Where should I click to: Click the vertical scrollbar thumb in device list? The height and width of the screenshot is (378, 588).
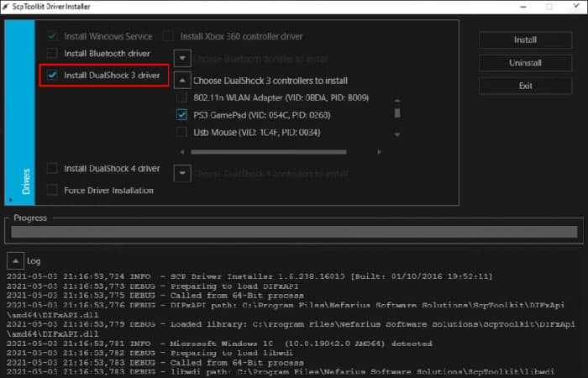(397, 113)
